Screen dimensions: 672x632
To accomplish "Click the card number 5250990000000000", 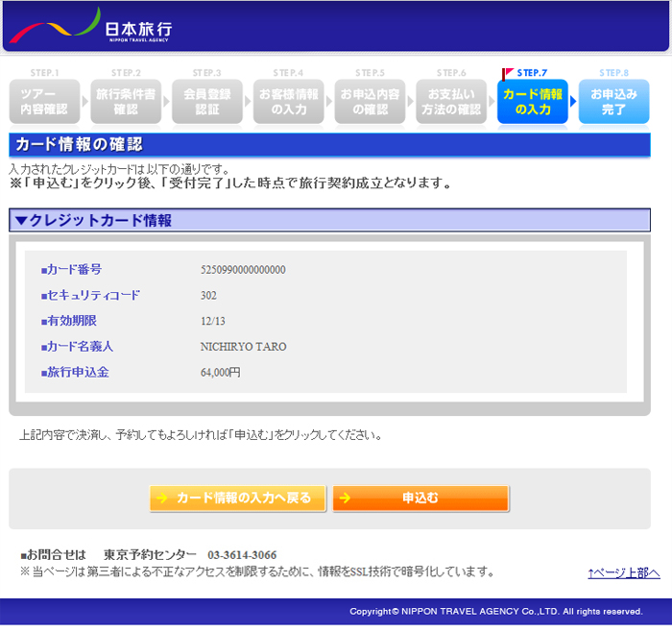I will pos(243,270).
